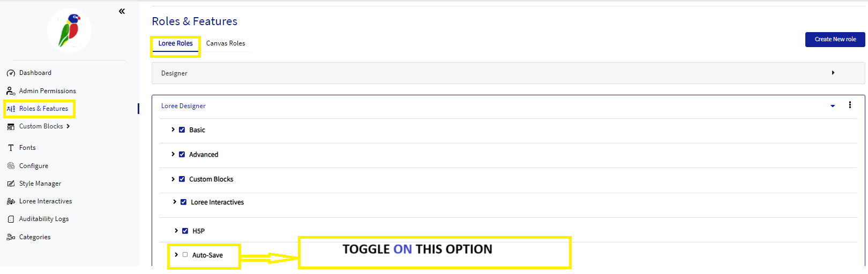Screen dimensions: 868x274
Task: Uncheck the Basic checkbox
Action: click(182, 130)
